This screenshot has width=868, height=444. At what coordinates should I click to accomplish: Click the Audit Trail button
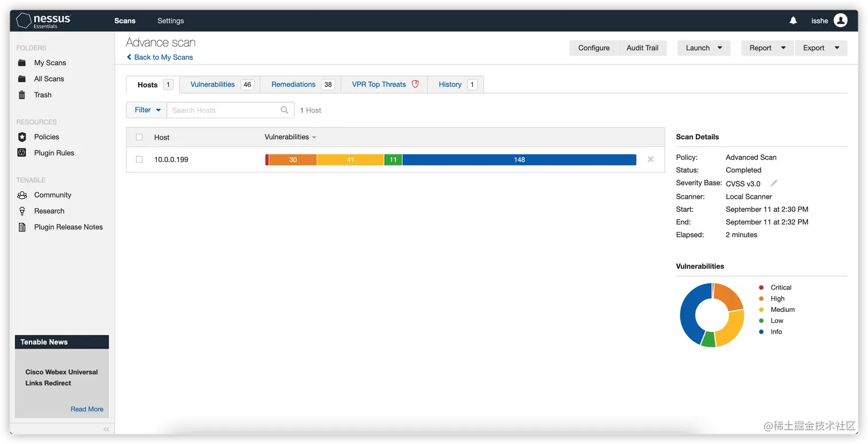(642, 48)
